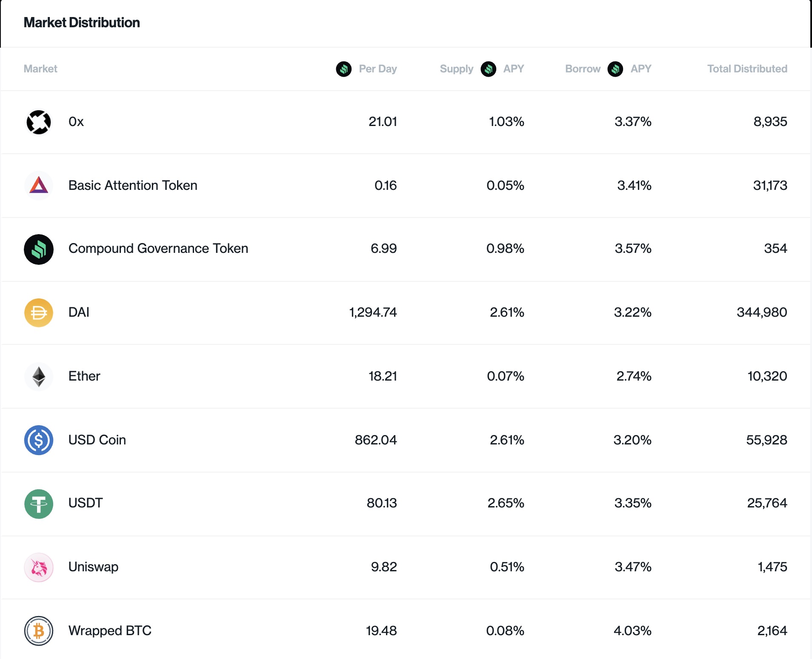The height and width of the screenshot is (659, 812).
Task: Select BAT per day value 0.16
Action: coord(386,185)
